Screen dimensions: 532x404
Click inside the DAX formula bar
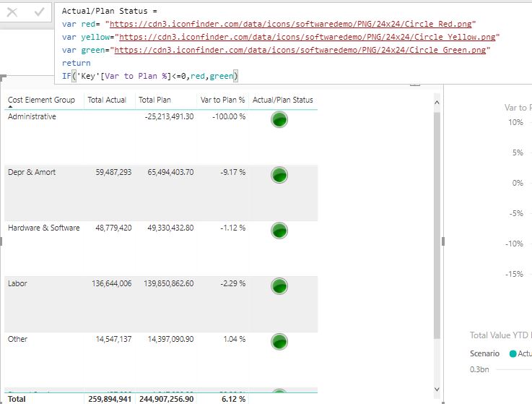293,43
